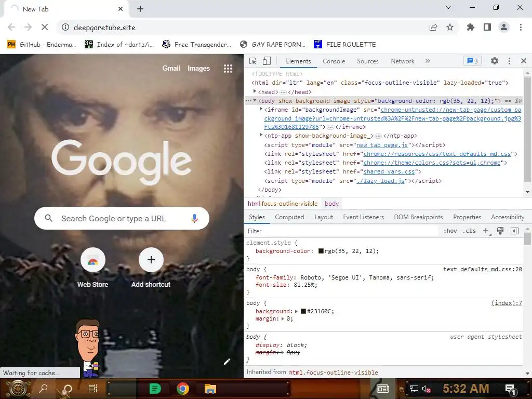Open the Properties tab
This screenshot has height=399, width=532.
click(x=467, y=217)
